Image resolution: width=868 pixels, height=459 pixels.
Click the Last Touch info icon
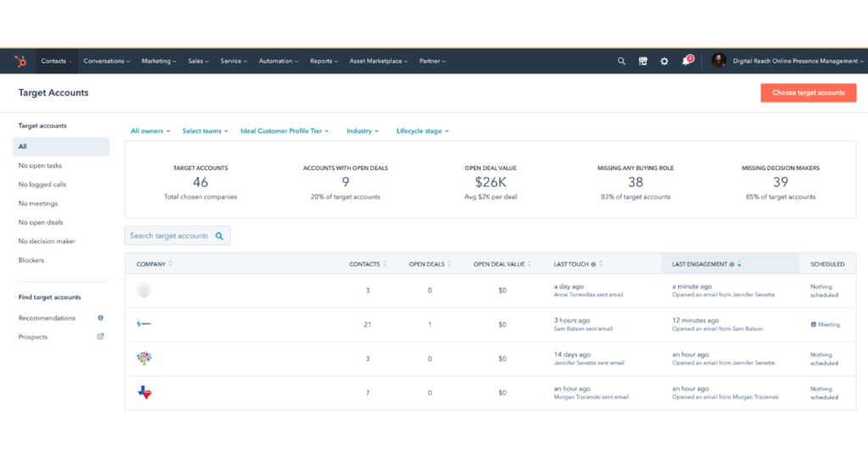click(x=593, y=264)
